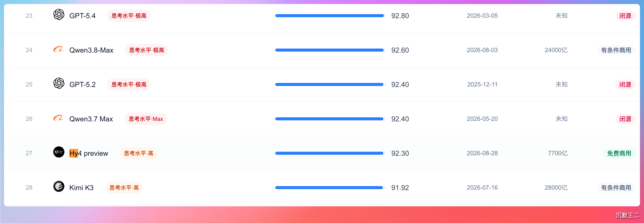Screen dimensions: 644x223
Task: Click the OpenAI logo beside GPT-5.4
Action: [x=59, y=14]
